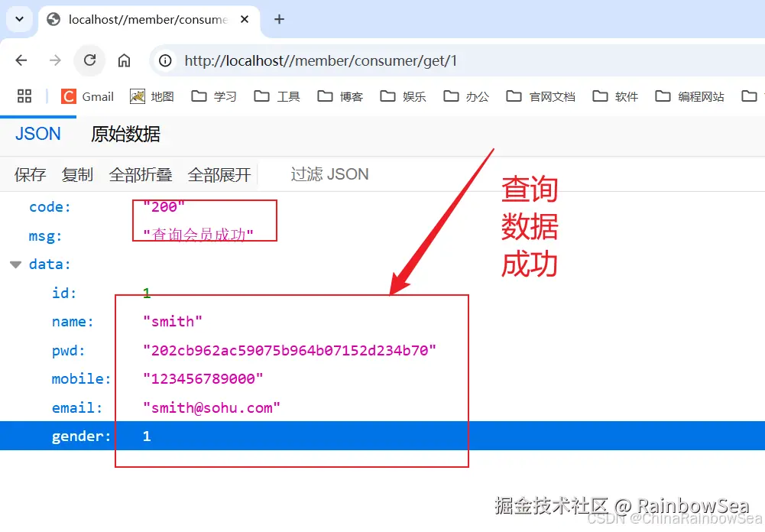Open the 办公 bookmark folder
The width and height of the screenshot is (765, 532).
tap(466, 96)
